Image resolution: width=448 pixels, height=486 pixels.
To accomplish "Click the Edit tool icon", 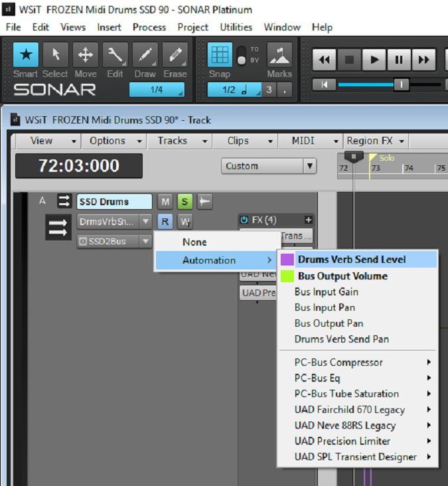I will tap(115, 55).
